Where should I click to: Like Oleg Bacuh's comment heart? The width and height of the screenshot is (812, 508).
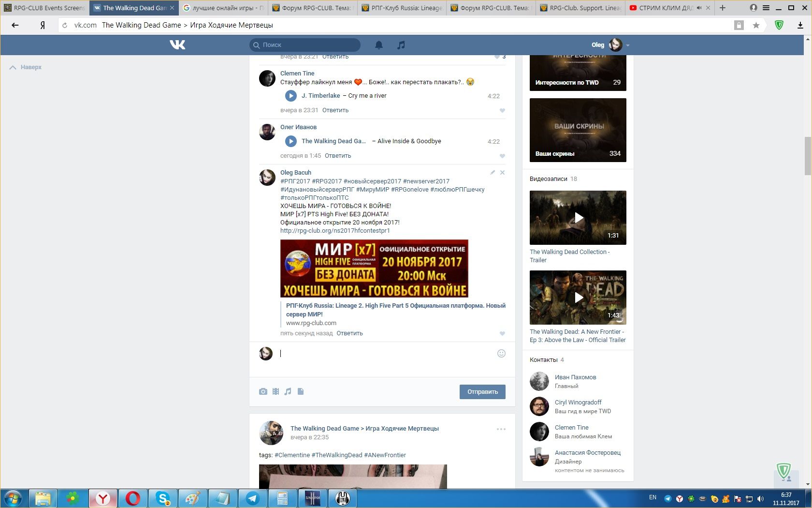click(x=502, y=333)
